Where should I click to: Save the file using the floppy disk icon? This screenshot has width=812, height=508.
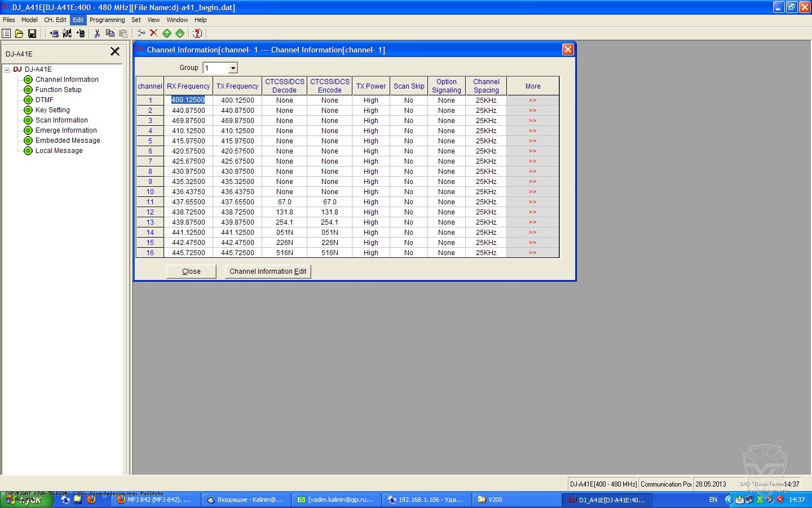click(x=32, y=34)
